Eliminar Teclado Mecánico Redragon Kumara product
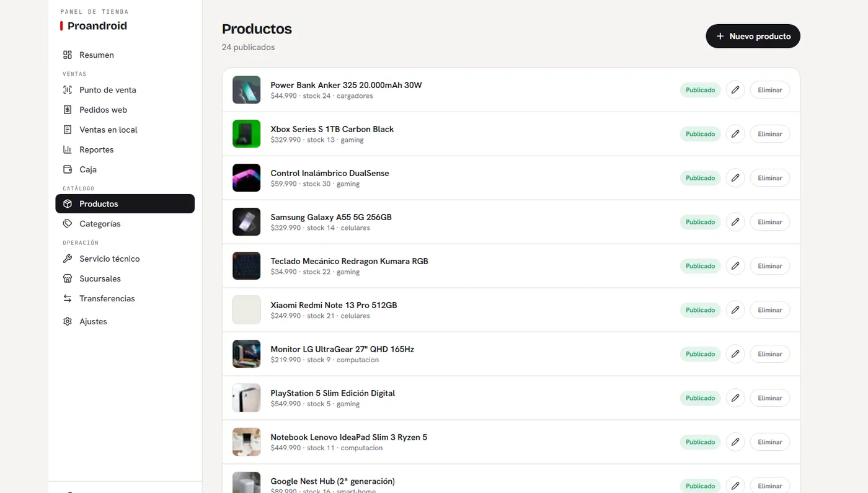Viewport: 868px width, 493px height. [770, 266]
